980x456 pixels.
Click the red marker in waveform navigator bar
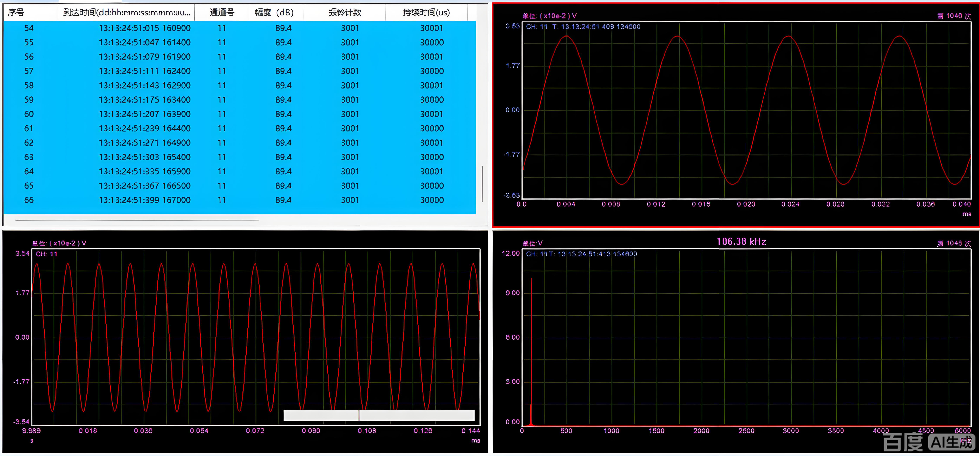pyautogui.click(x=359, y=415)
